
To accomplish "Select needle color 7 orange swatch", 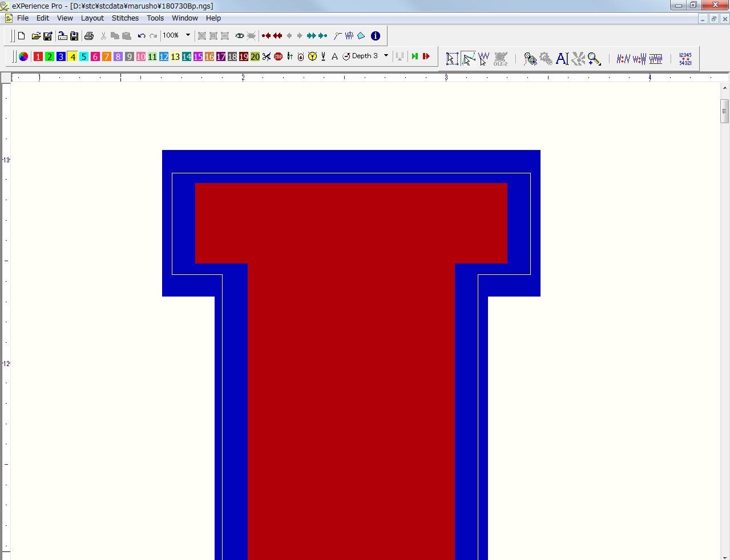I will [x=107, y=56].
